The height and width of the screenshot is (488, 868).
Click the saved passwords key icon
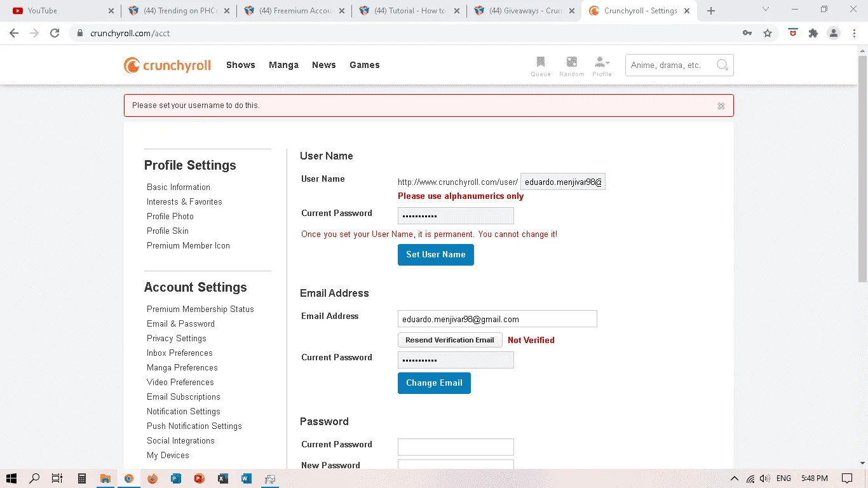click(747, 33)
